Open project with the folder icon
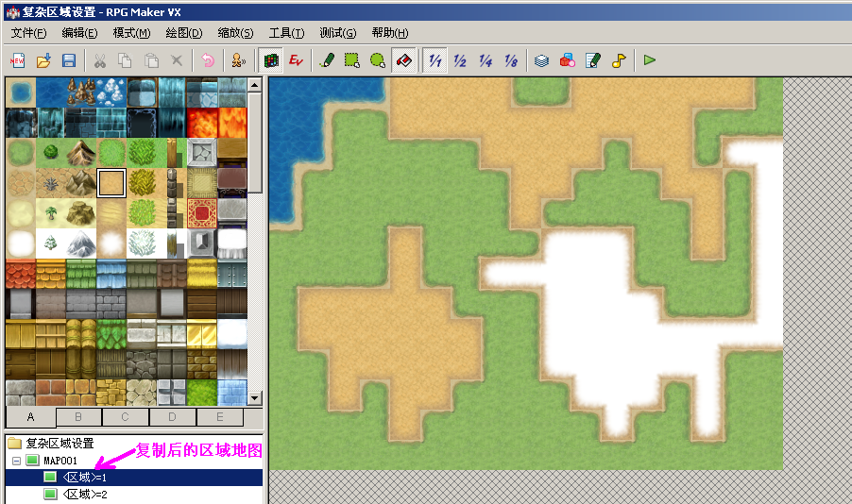Image resolution: width=852 pixels, height=504 pixels. [x=43, y=60]
